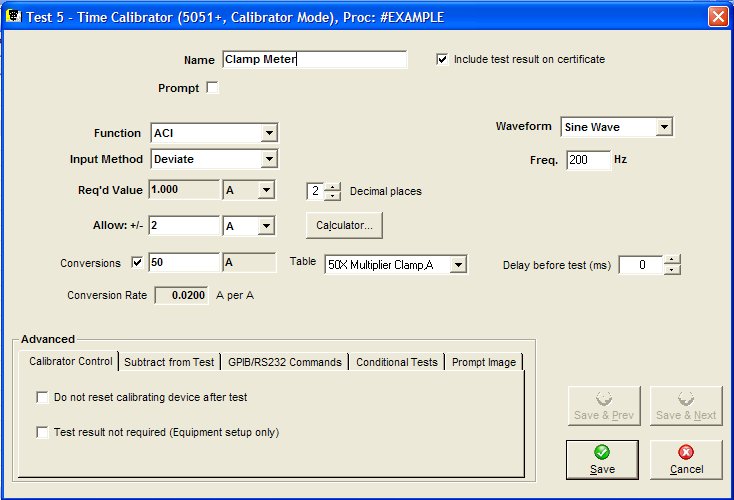The image size is (734, 500).
Task: Enable the Prompt checkbox
Action: click(212, 88)
